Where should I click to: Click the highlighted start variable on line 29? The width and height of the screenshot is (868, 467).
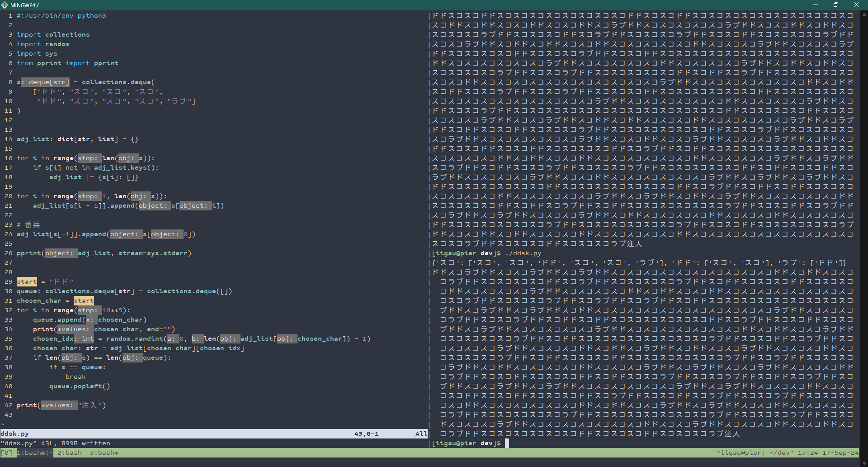coord(27,282)
